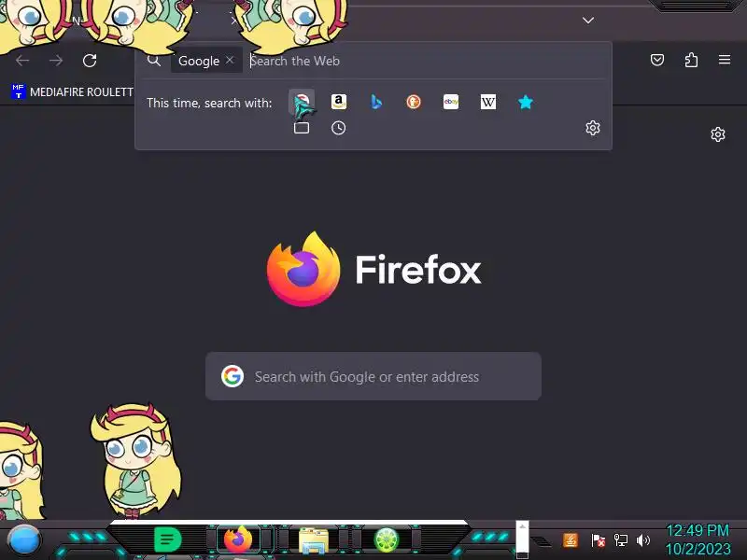This screenshot has height=560, width=747.
Task: Open the green chat app in taskbar
Action: click(x=168, y=539)
